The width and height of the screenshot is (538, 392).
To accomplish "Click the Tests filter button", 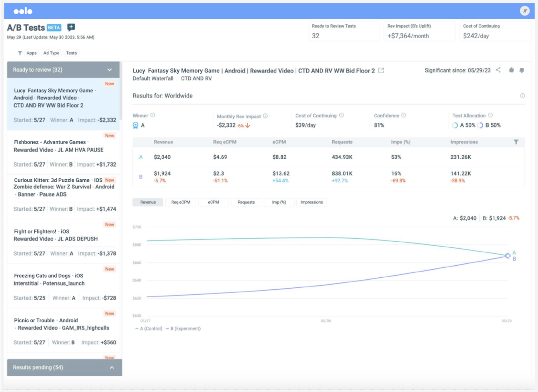I will click(x=71, y=53).
